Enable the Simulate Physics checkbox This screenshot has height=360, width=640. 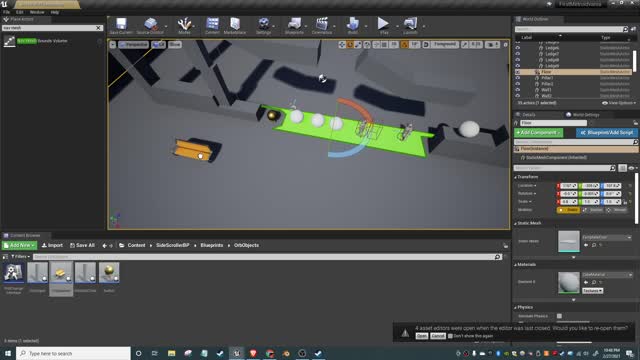click(x=559, y=316)
